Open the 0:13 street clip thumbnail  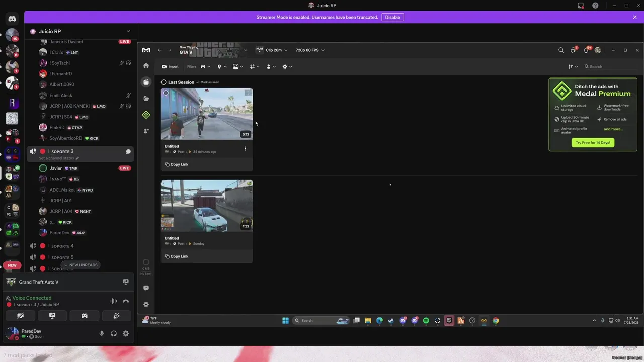(207, 114)
